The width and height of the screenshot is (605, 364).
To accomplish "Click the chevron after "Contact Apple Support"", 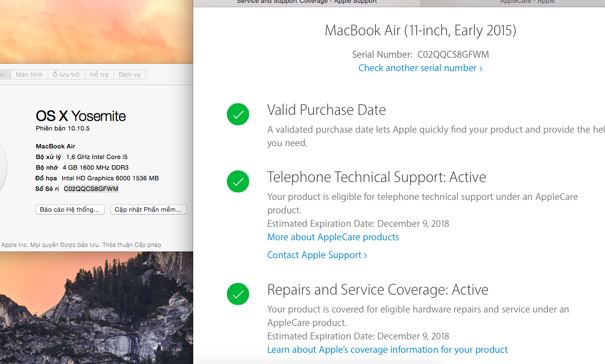I will pyautogui.click(x=365, y=255).
